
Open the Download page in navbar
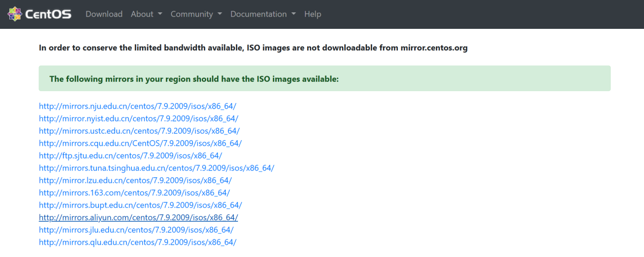[x=104, y=14]
